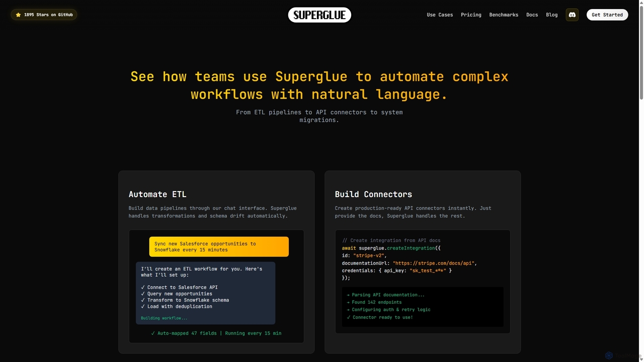Click the stripe.com docs URL string
This screenshot has height=362, width=644.
(x=434, y=263)
